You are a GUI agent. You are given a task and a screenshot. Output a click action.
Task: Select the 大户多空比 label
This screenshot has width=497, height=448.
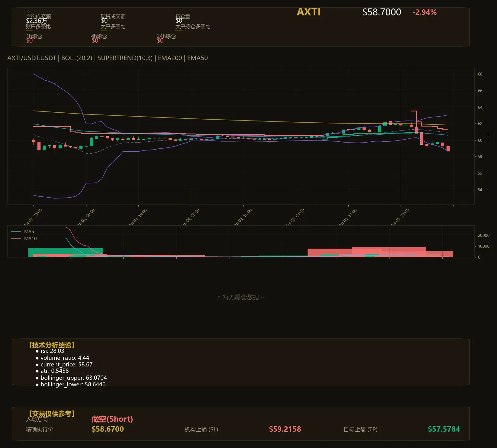point(113,26)
